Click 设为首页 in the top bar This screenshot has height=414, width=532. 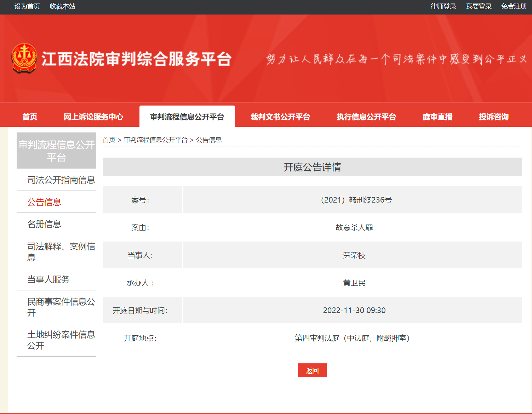coord(27,6)
